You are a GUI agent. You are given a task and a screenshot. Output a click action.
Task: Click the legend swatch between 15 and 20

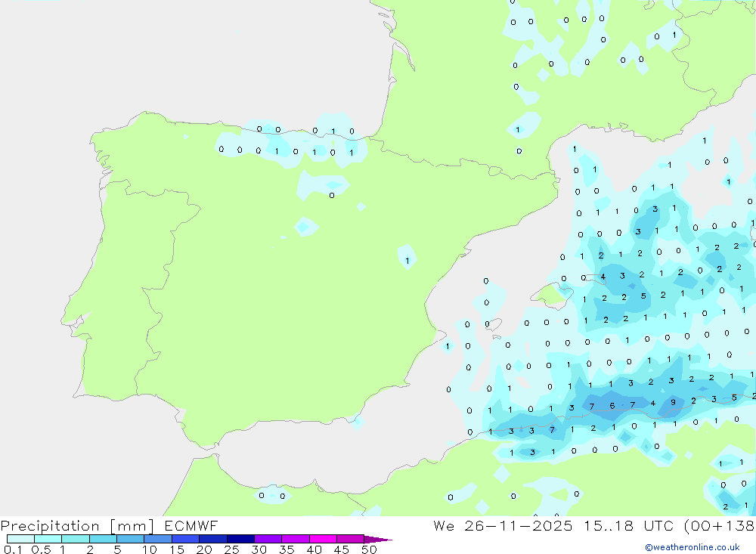pos(185,539)
